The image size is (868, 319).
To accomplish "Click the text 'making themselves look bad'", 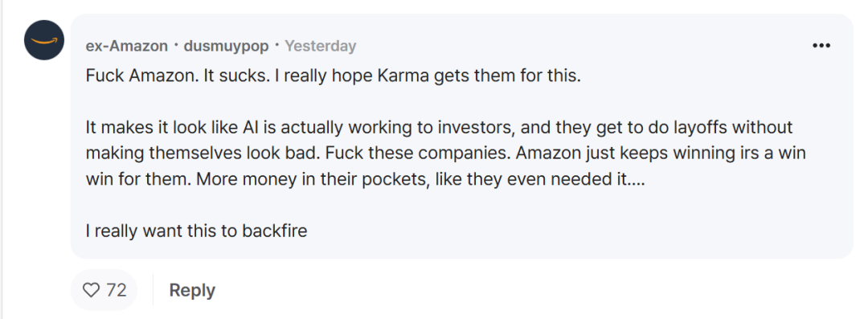I will (202, 153).
